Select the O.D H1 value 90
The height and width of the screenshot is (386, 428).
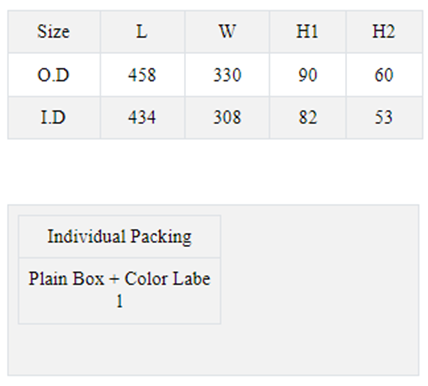click(x=308, y=75)
